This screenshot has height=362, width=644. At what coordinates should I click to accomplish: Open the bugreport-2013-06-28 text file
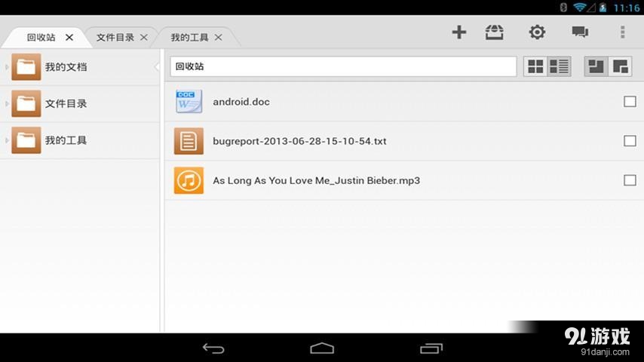tap(299, 141)
